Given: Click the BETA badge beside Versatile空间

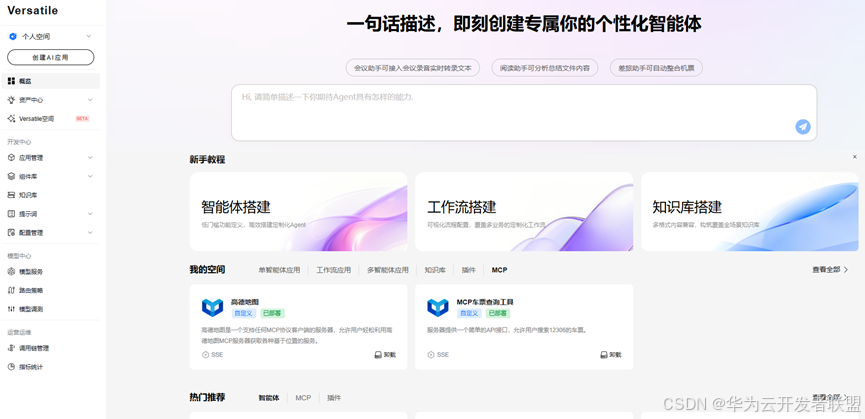Looking at the screenshot, I should (x=82, y=119).
